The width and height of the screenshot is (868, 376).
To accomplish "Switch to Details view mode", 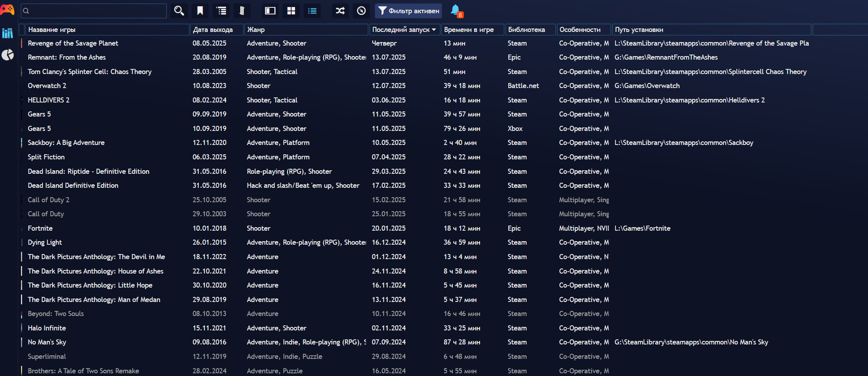I will tap(270, 11).
